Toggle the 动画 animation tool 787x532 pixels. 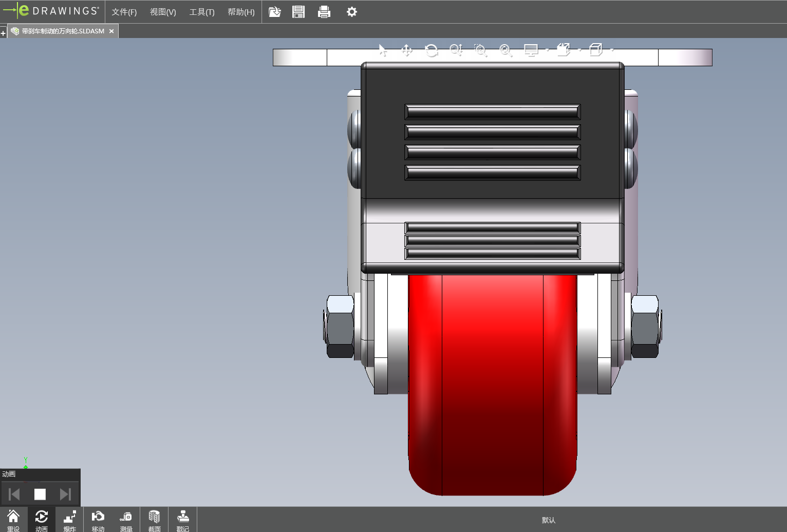(x=42, y=520)
